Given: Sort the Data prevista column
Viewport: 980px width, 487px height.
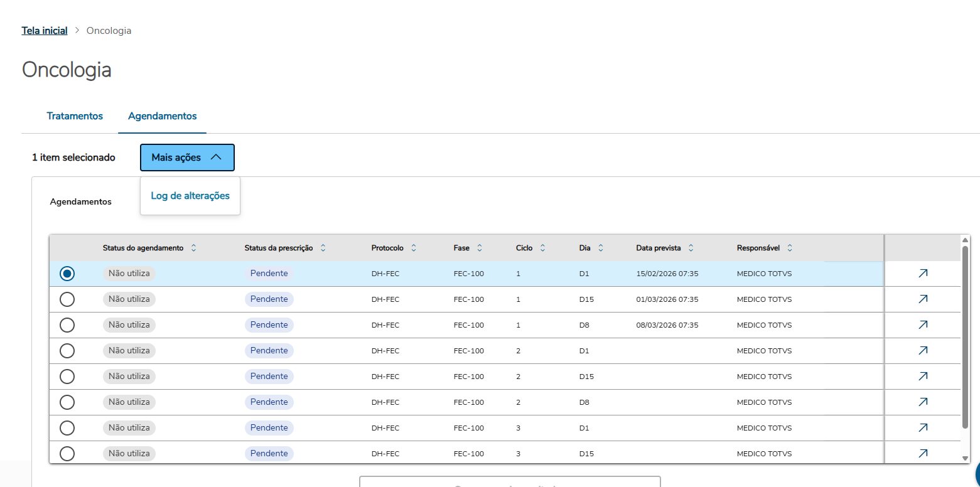Looking at the screenshot, I should 691,248.
